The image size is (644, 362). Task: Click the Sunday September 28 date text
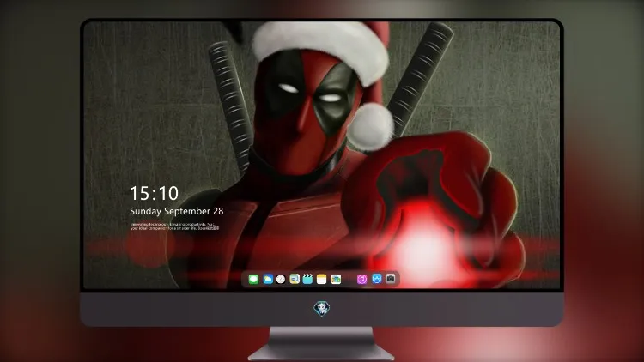(177, 211)
